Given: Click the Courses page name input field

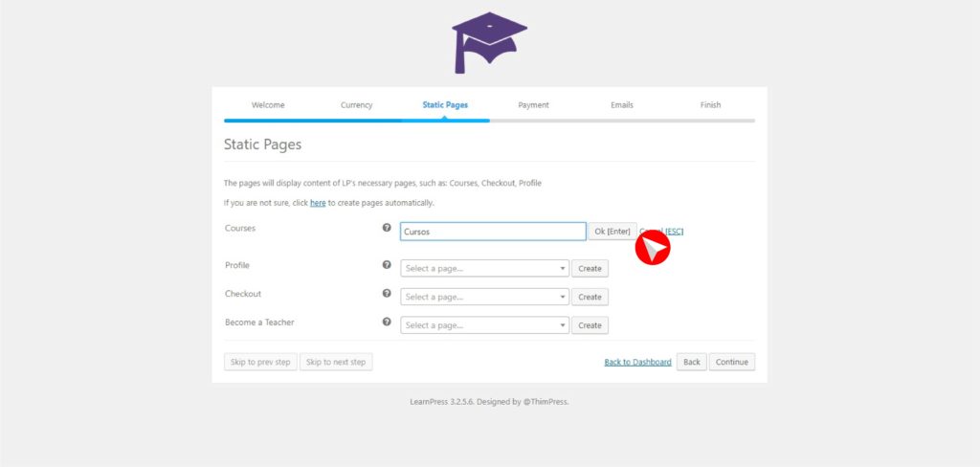Looking at the screenshot, I should 492,232.
